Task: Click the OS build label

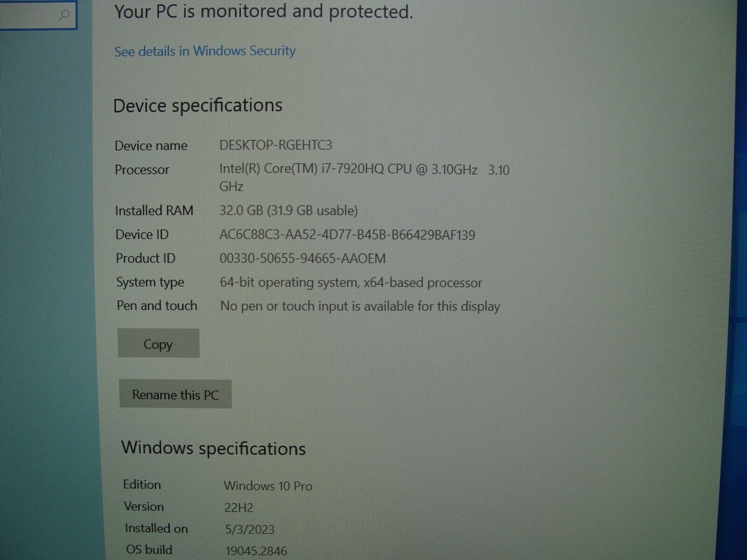Action: pos(149,550)
